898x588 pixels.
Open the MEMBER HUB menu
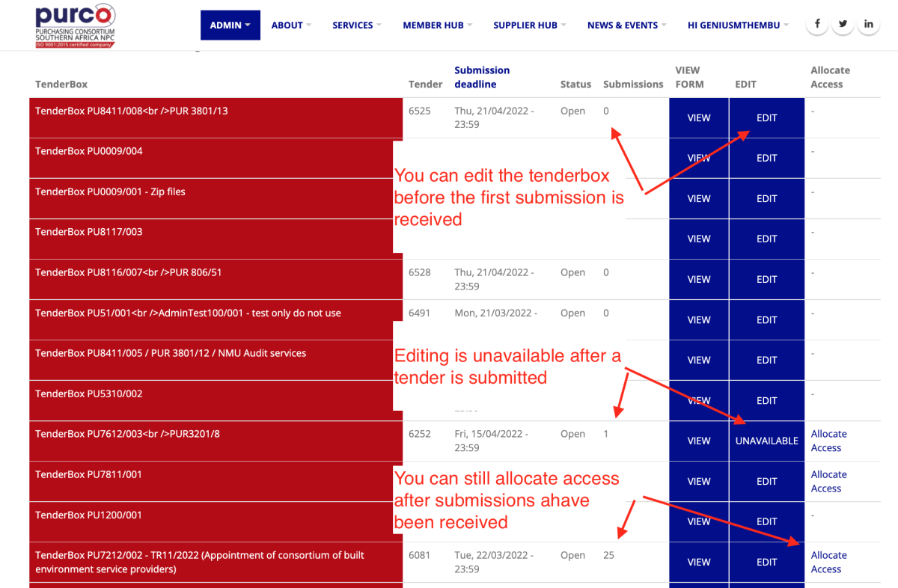click(x=437, y=25)
